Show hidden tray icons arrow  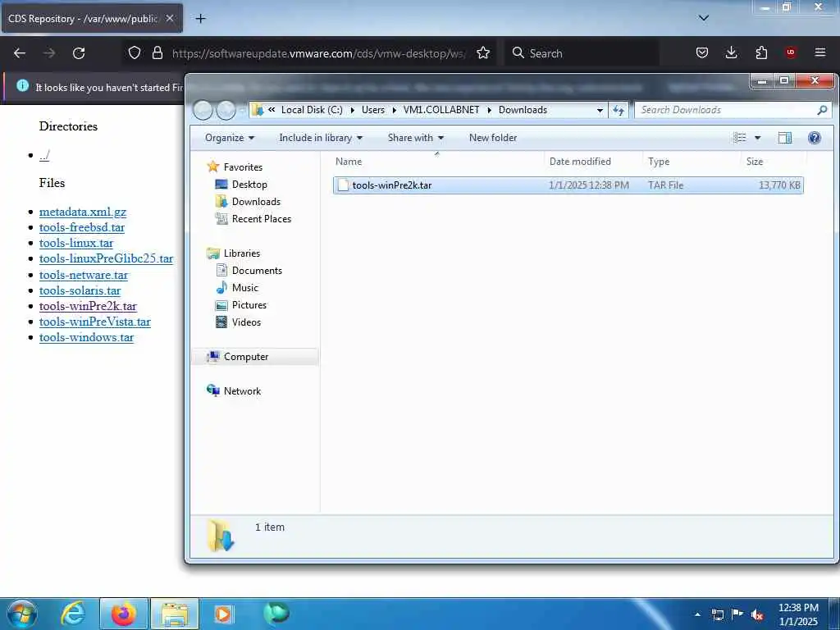tap(697, 614)
